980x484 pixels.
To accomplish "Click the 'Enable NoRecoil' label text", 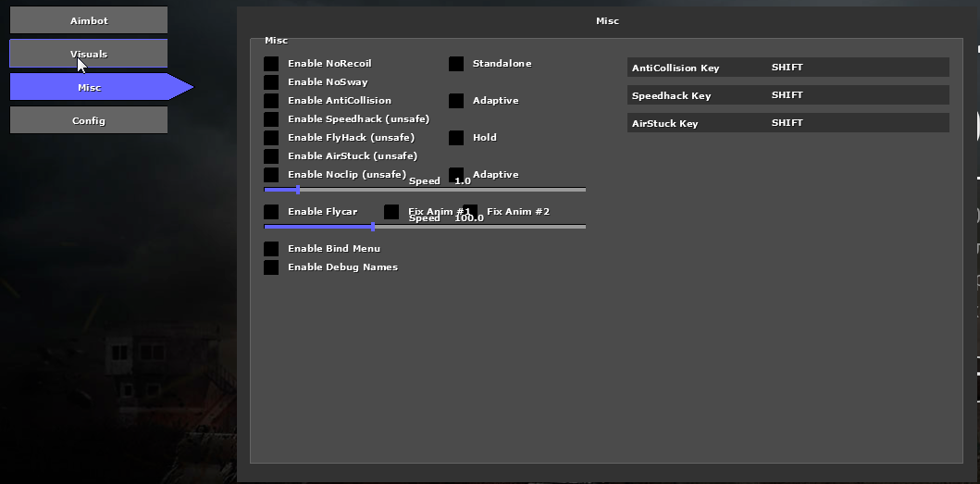I will click(x=329, y=64).
